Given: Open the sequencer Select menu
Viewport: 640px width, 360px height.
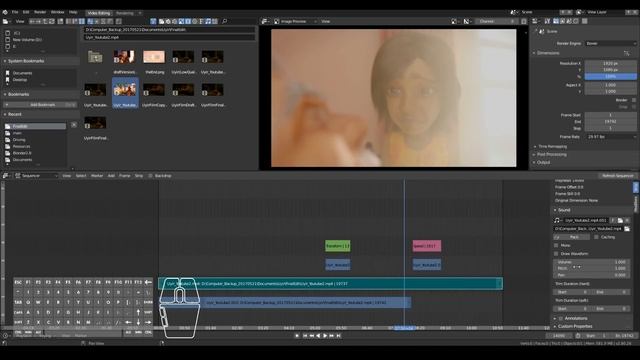Looking at the screenshot, I should (81, 176).
